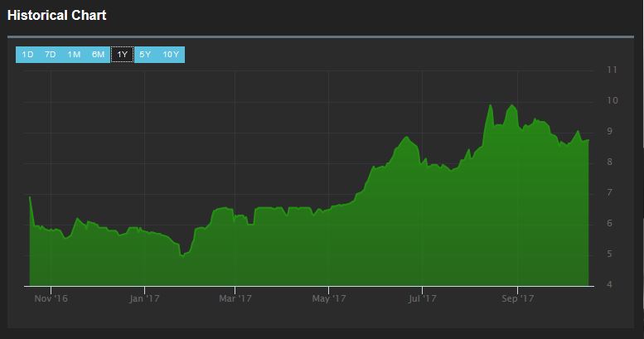The image size is (644, 339).
Task: Click the y-axis value 10
Action: click(x=613, y=100)
